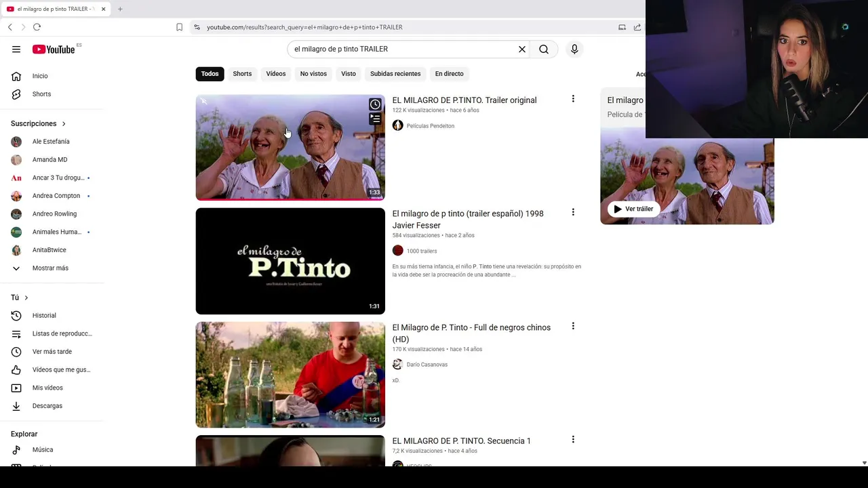
Task: Go back in browser history
Action: (9, 27)
